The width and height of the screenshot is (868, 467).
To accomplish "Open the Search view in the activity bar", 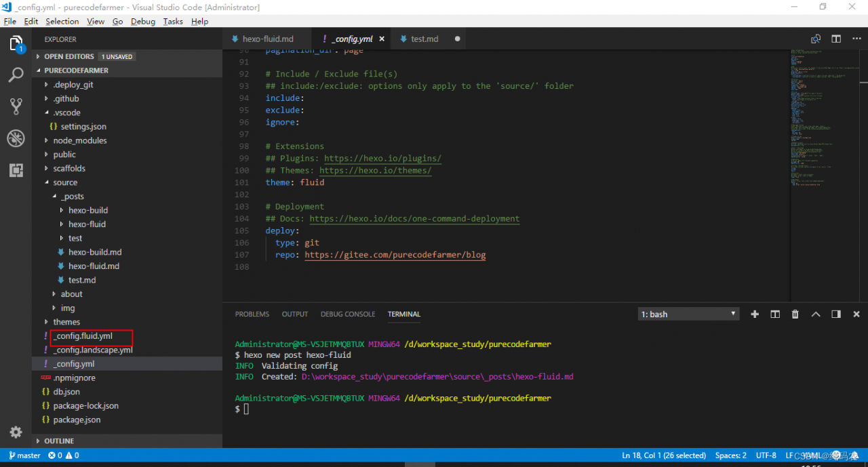I will 16,75.
